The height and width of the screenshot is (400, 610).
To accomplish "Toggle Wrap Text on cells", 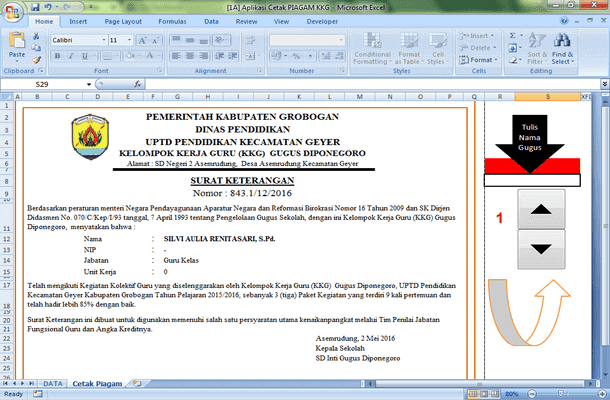I will (x=249, y=40).
